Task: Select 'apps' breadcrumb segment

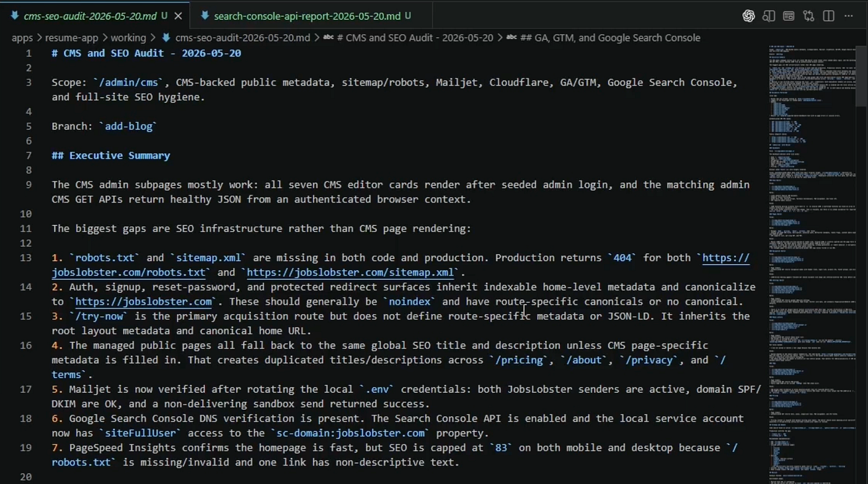Action: pos(22,38)
